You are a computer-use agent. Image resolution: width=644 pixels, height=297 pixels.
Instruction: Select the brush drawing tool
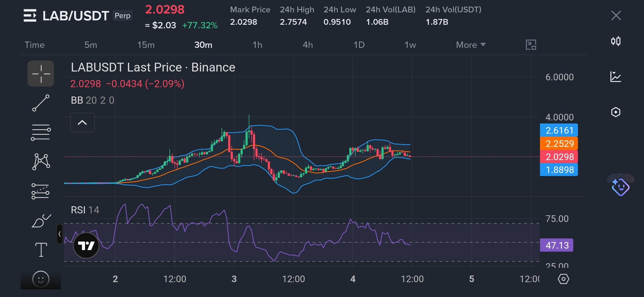(x=41, y=221)
